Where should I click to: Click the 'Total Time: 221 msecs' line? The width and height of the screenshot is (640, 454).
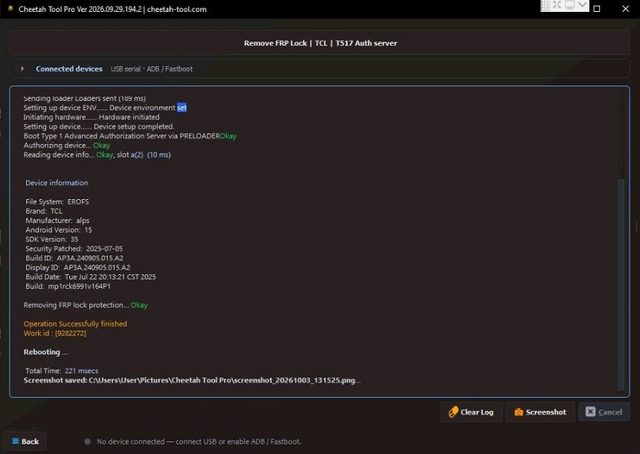point(62,371)
